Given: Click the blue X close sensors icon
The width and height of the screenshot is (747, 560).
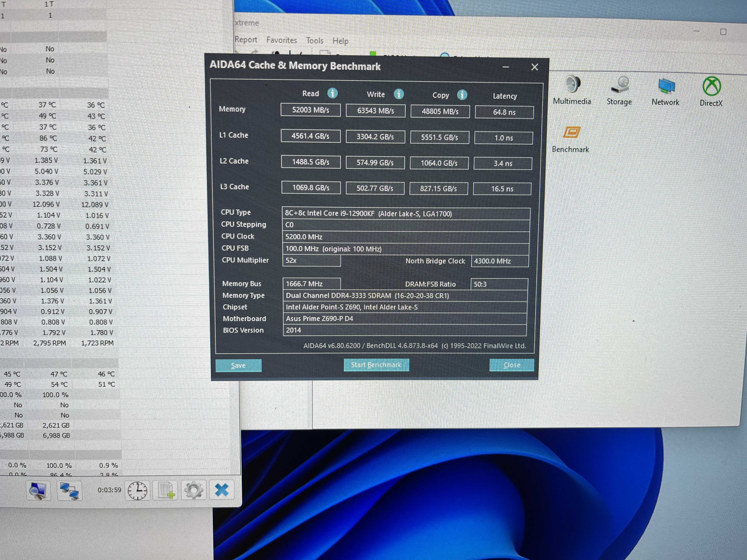Looking at the screenshot, I should tap(222, 490).
